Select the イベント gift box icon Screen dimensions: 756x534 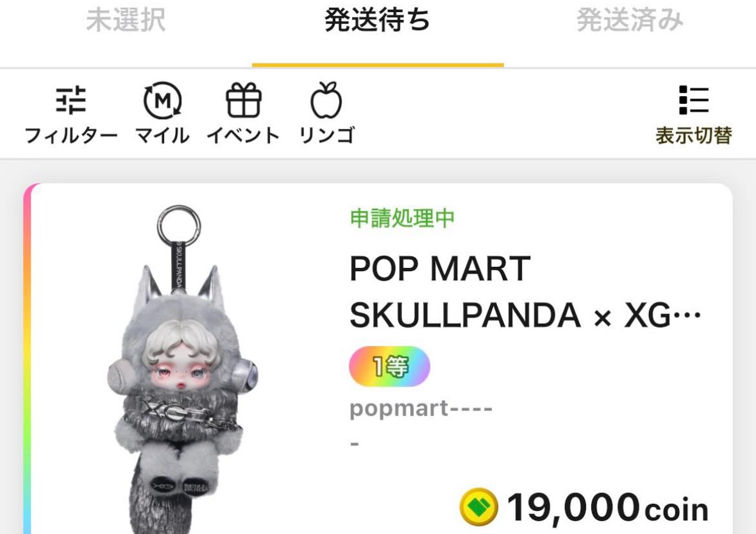(x=244, y=100)
